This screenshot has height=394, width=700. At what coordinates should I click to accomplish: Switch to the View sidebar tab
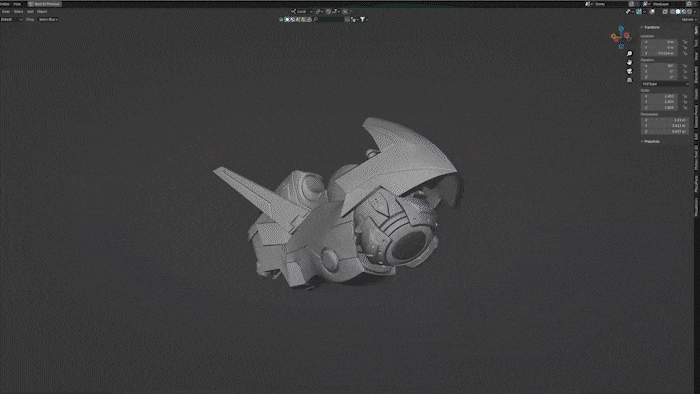pyautogui.click(x=696, y=56)
